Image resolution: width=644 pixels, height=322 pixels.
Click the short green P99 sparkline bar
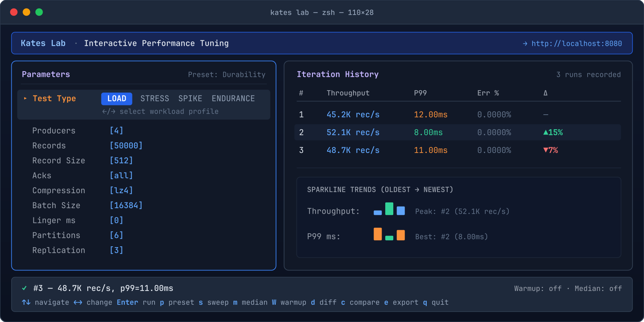tap(389, 238)
